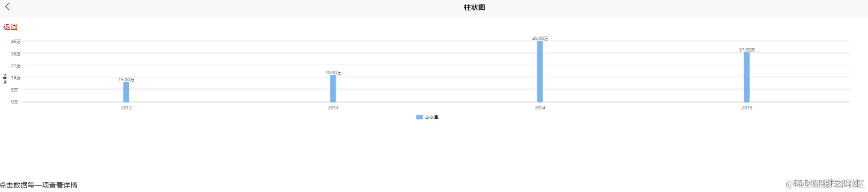Click the 18万 y-axis tick label

pos(16,78)
